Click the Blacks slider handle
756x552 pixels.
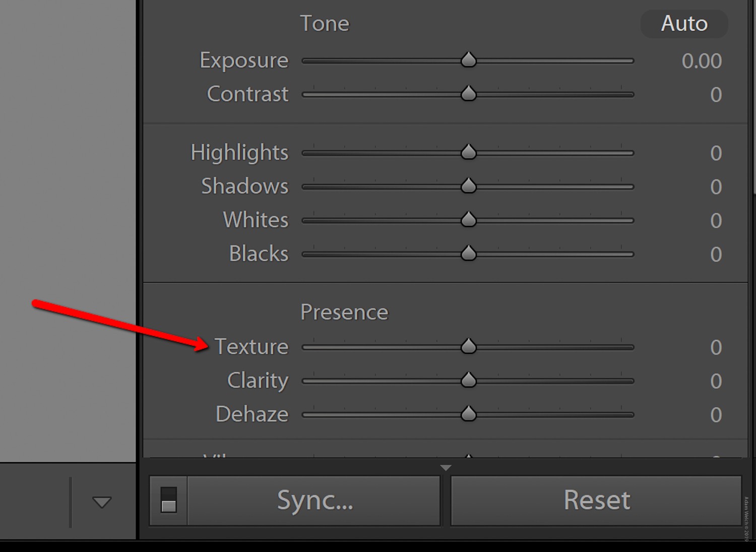click(468, 253)
